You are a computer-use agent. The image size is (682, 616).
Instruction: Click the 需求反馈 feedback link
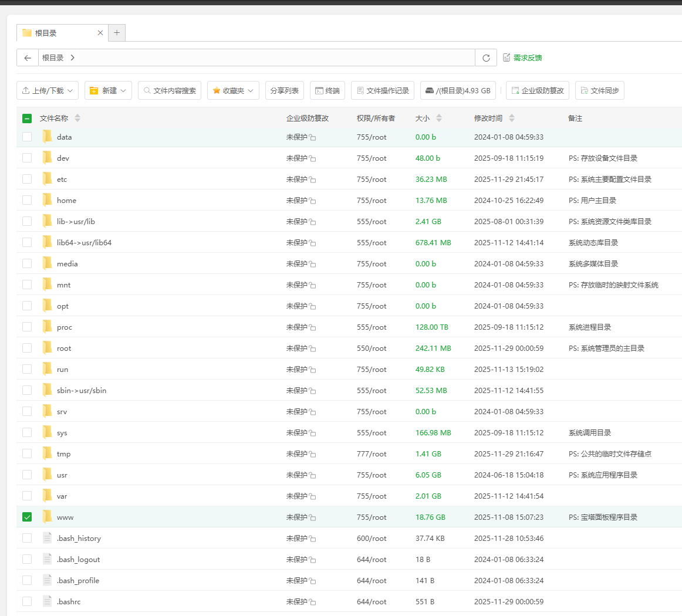522,57
